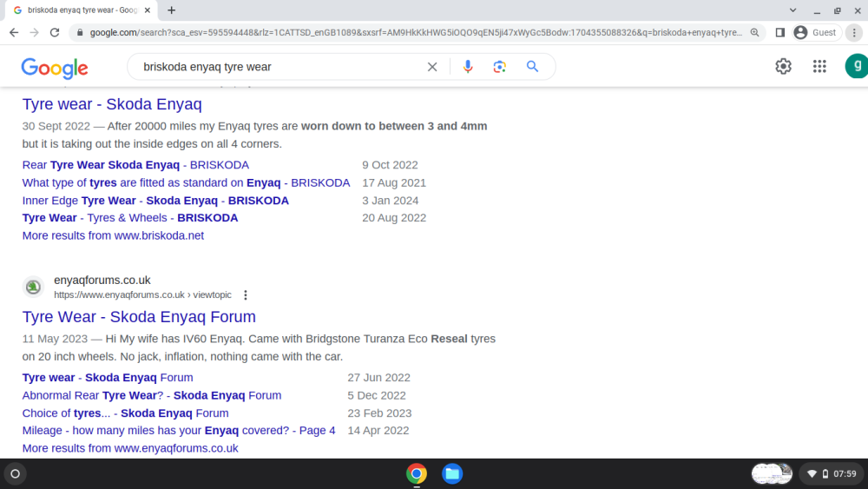Open 'Choice of tyres...' forum link
The image size is (868, 489).
[x=125, y=413]
